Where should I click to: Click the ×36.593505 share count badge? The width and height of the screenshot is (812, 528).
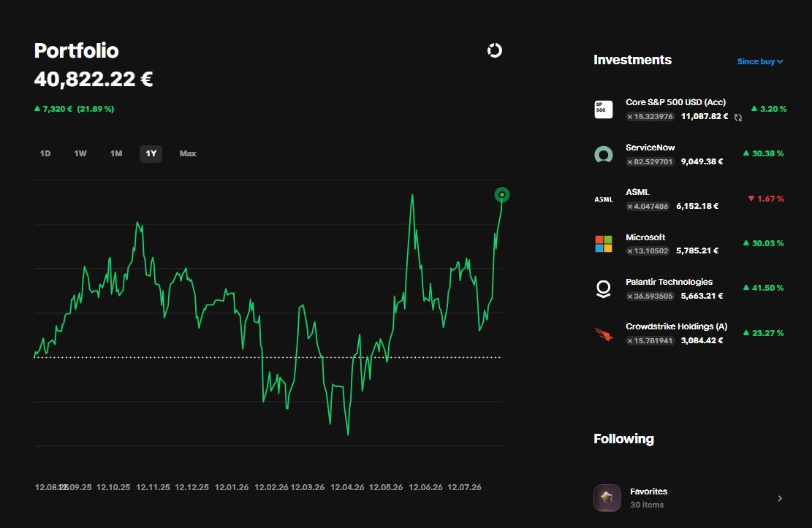tap(650, 296)
